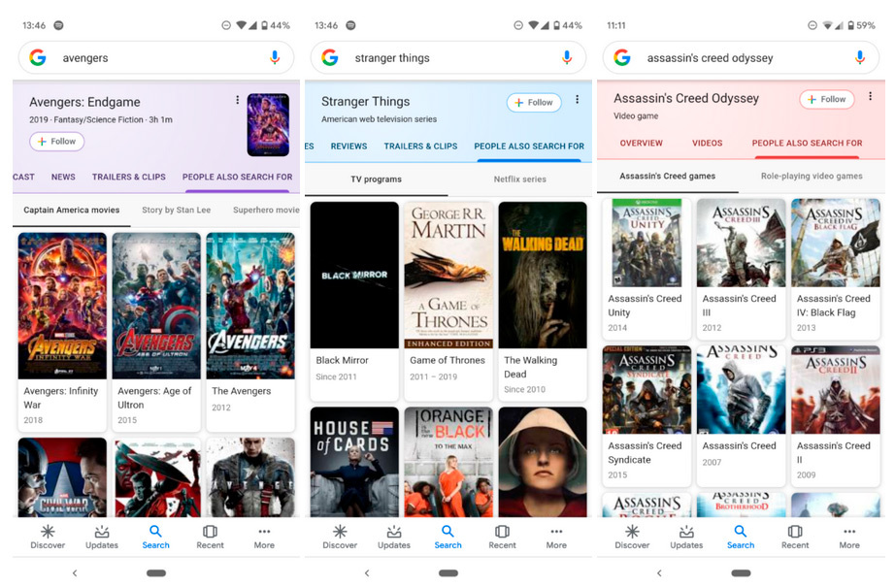The image size is (895, 588).
Task: Follow Assassin's Creed Odyssey
Action: pos(827,99)
